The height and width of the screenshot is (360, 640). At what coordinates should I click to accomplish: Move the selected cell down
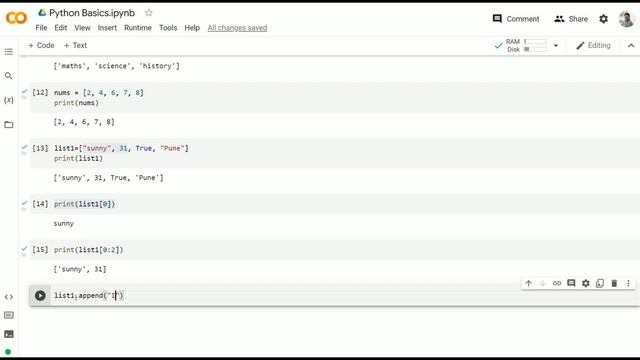coord(542,283)
